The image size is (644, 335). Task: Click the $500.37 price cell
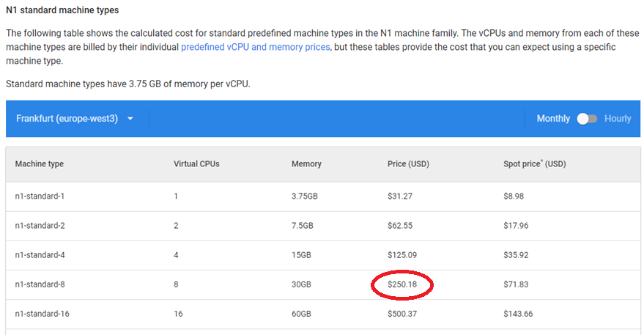pyautogui.click(x=402, y=314)
